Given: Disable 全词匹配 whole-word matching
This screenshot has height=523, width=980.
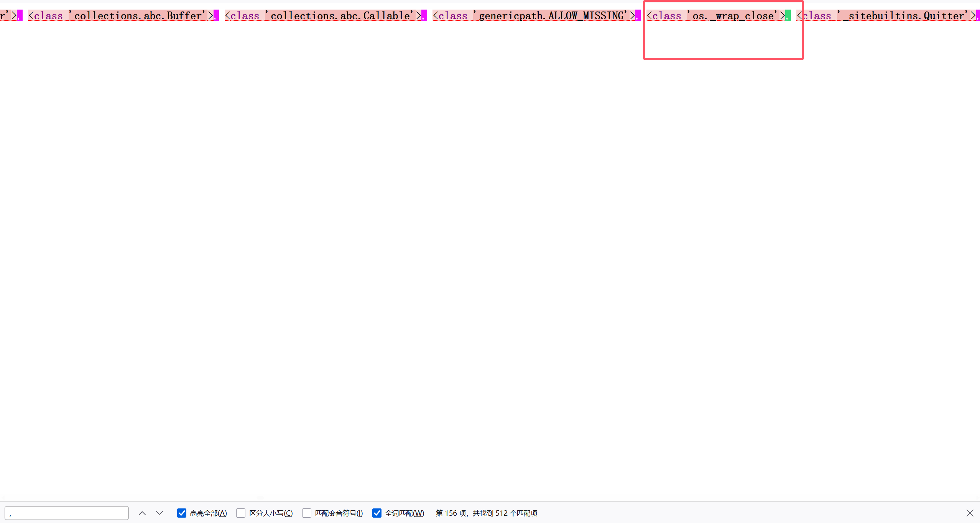Looking at the screenshot, I should [377, 513].
